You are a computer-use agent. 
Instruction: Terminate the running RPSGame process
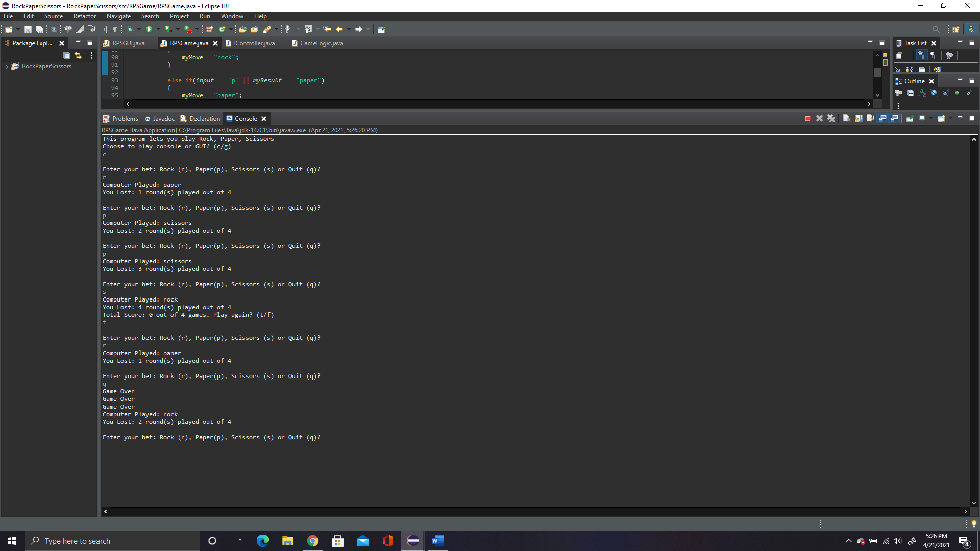807,118
